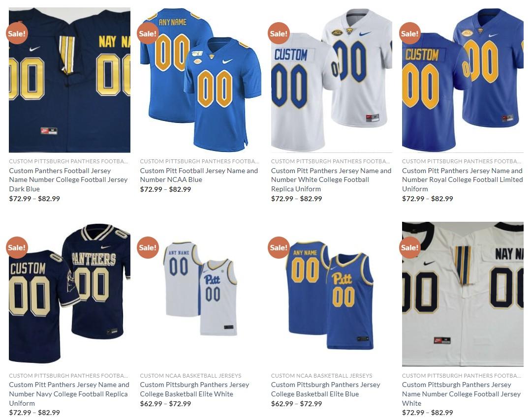View the navy PANTHERS replica jersey image
This screenshot has width=532, height=418.
[69, 294]
